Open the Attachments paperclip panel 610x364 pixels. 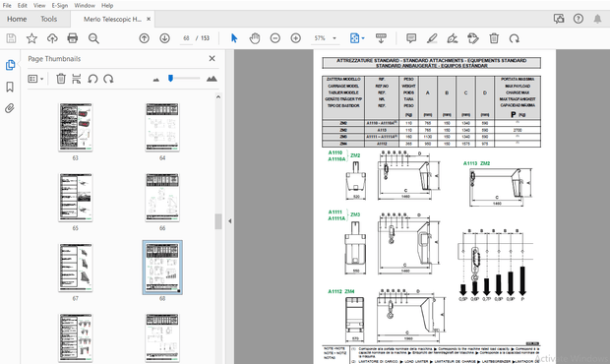tap(10, 107)
